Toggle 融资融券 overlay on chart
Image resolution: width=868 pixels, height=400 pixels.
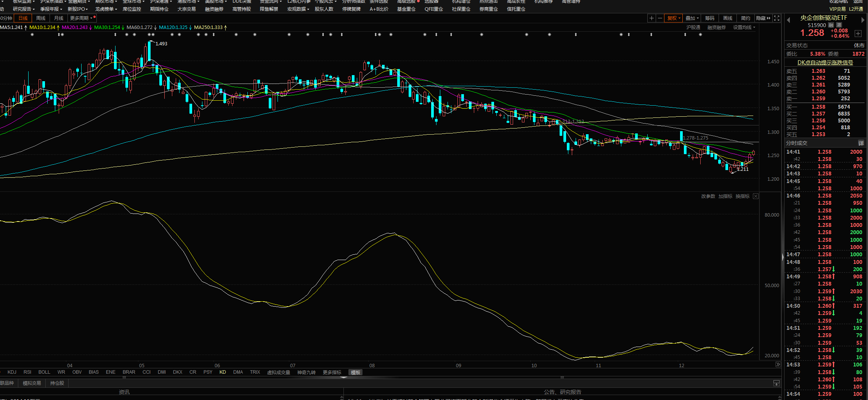[717, 27]
